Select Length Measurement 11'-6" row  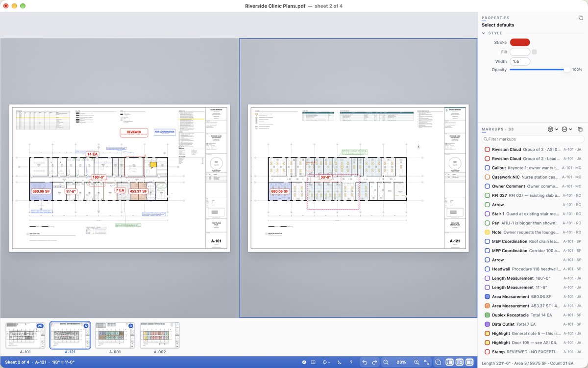(x=533, y=288)
